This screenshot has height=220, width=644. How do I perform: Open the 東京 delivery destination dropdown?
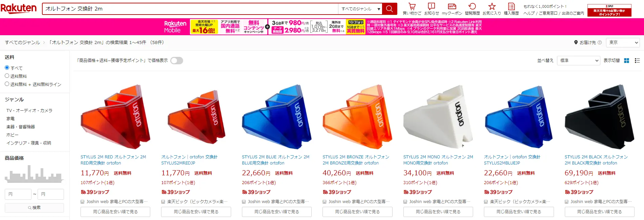pyautogui.click(x=623, y=43)
